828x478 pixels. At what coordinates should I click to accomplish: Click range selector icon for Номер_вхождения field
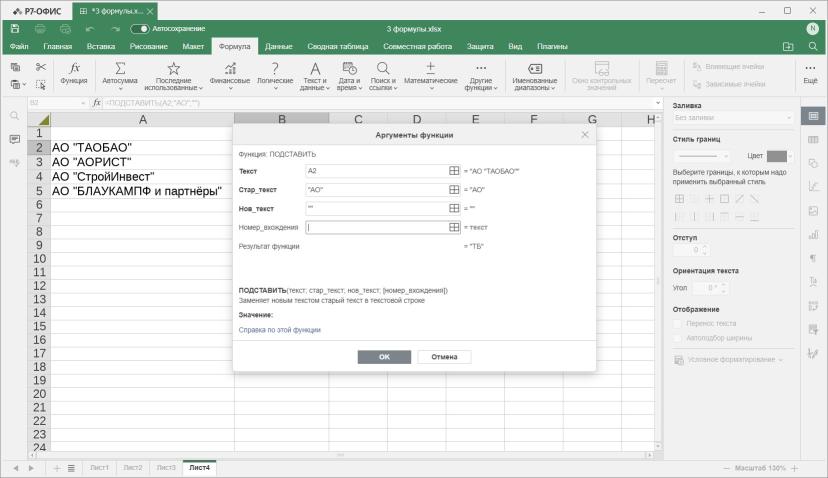click(454, 227)
